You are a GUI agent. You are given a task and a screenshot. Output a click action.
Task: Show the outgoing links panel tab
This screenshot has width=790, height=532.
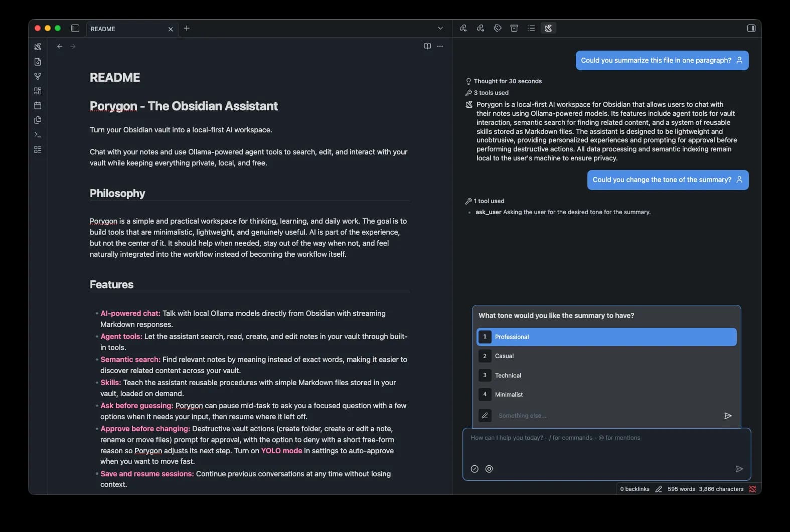point(481,28)
